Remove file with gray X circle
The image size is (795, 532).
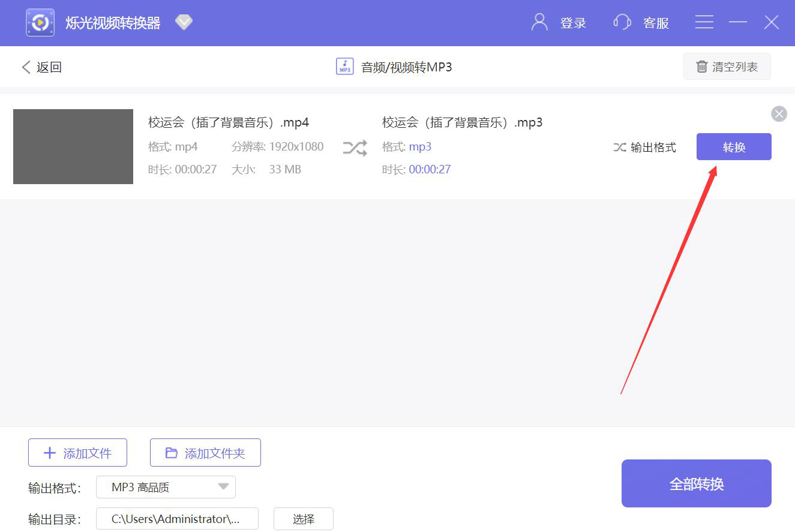click(x=779, y=113)
